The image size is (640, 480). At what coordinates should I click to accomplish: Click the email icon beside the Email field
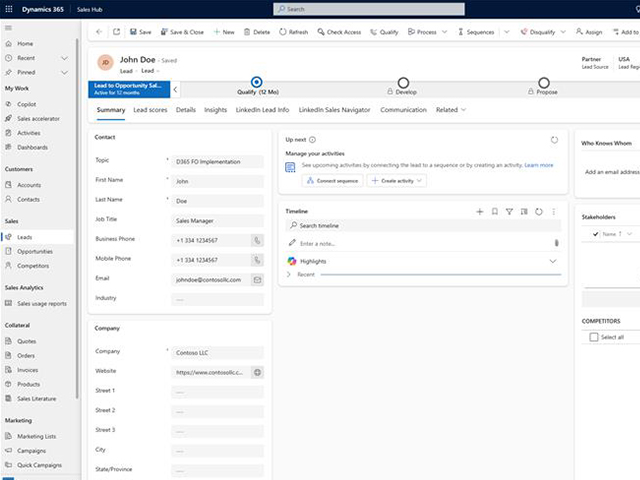(257, 279)
